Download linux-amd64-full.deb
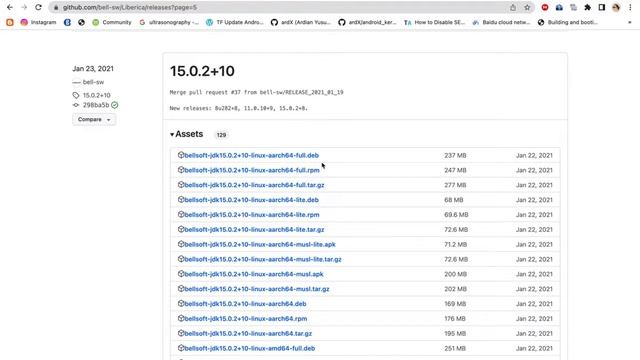The height and width of the screenshot is (360, 640). point(250,349)
